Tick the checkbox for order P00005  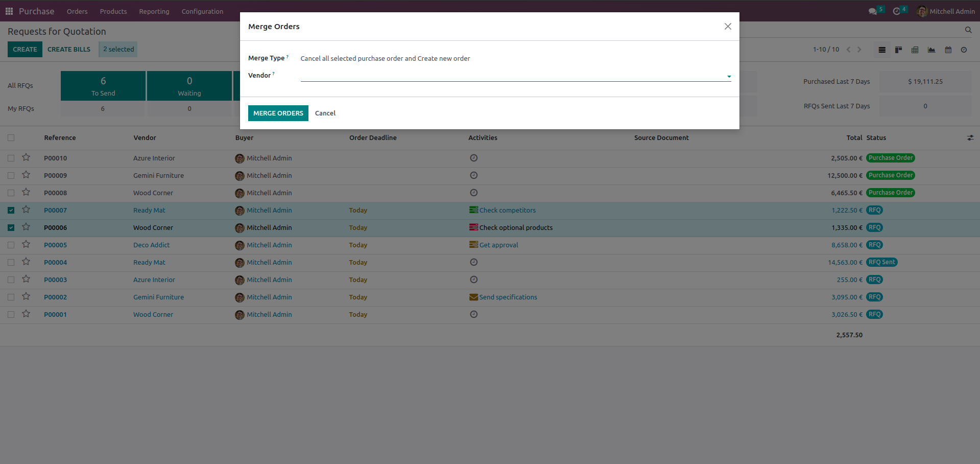pyautogui.click(x=11, y=245)
